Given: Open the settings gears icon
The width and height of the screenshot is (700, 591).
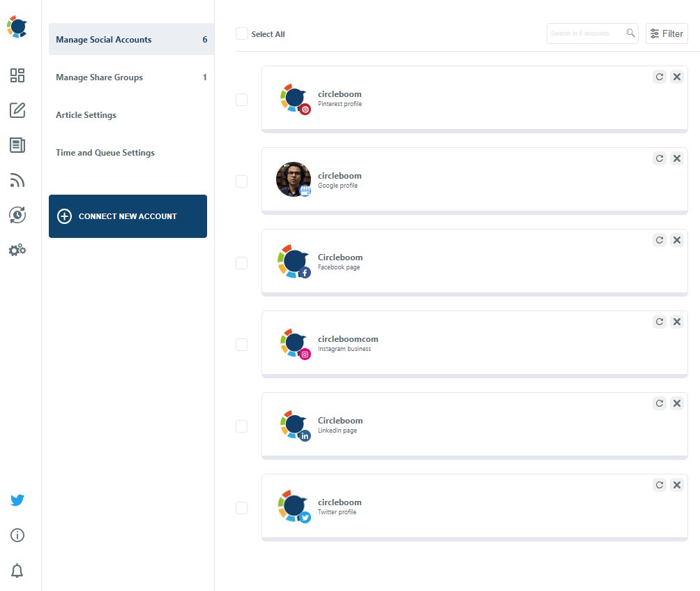Looking at the screenshot, I should click(x=17, y=250).
